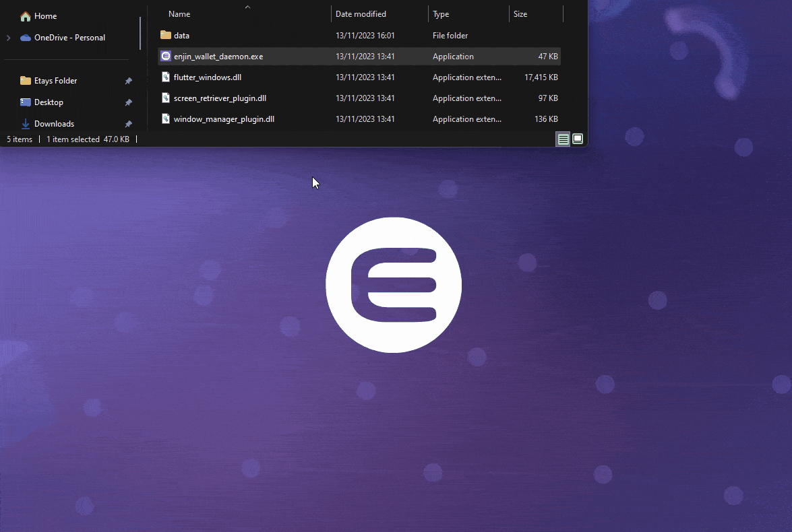The image size is (792, 532).
Task: Go to Desktop quick access entry
Action: 49,102
